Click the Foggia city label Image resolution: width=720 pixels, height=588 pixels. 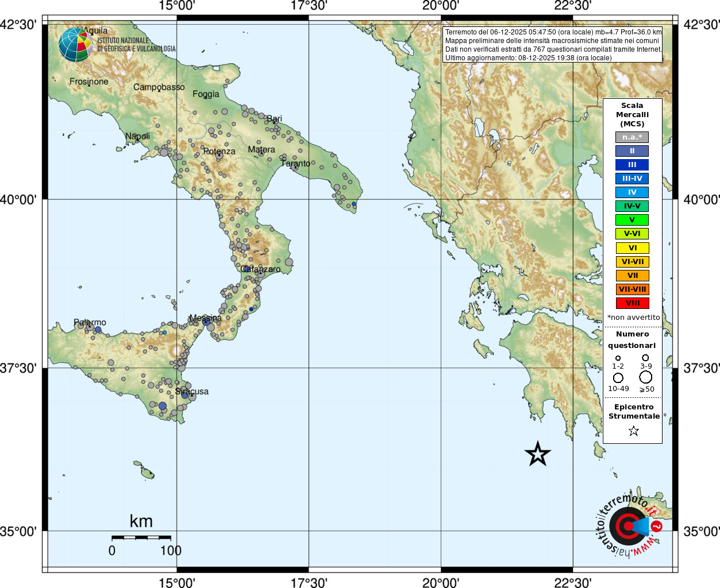click(206, 94)
